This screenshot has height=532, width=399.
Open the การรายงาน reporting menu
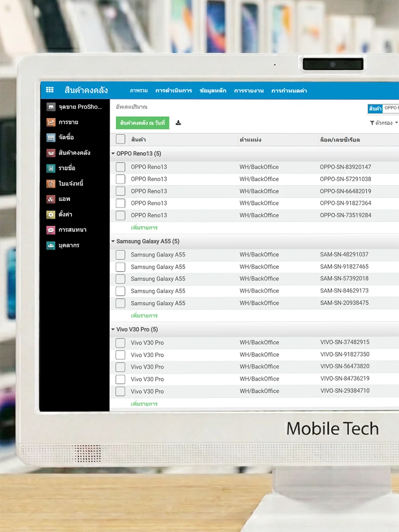[249, 90]
